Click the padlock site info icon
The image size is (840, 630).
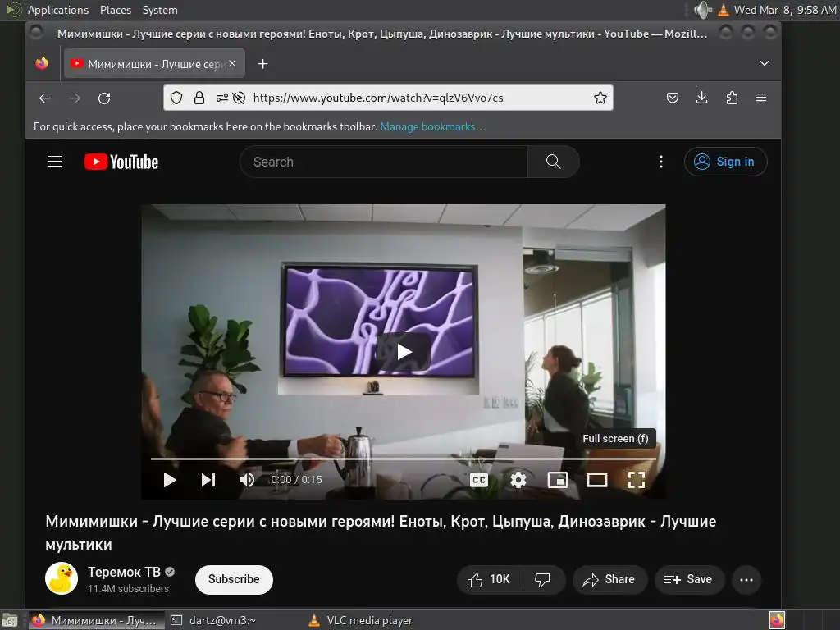point(199,98)
